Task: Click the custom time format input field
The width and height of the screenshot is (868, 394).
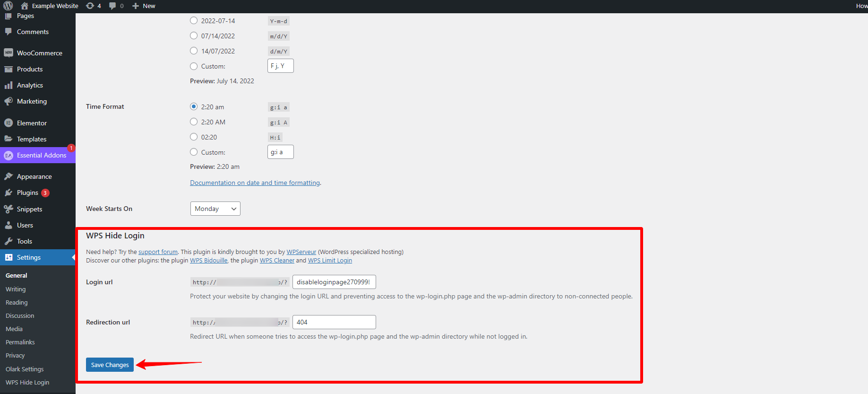Action: click(281, 152)
